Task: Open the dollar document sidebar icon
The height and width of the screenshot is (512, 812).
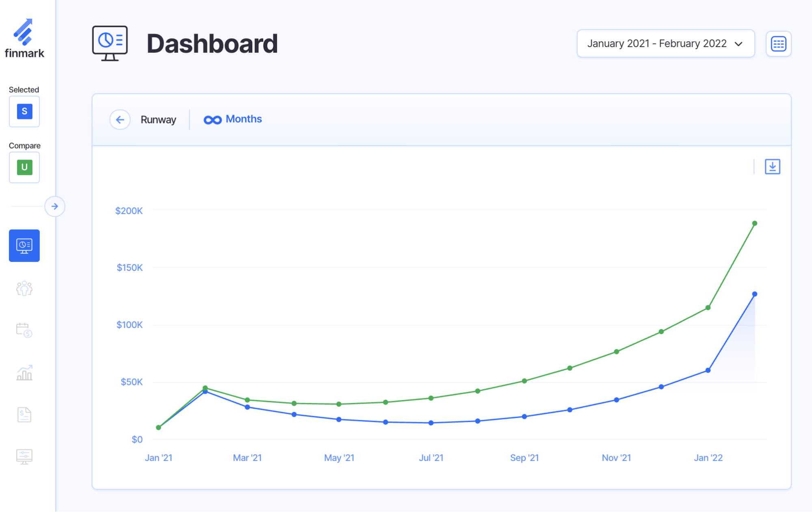Action: click(x=24, y=415)
